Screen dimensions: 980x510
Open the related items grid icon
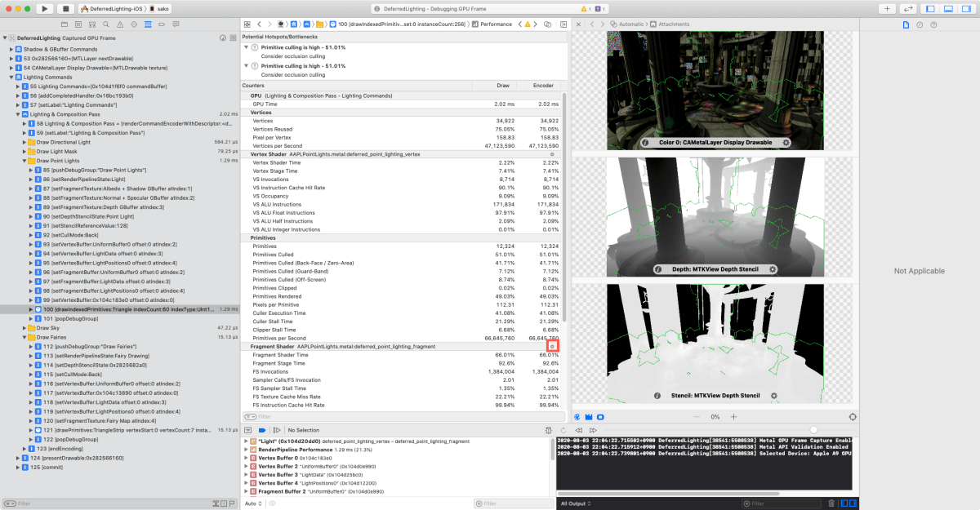[247, 24]
